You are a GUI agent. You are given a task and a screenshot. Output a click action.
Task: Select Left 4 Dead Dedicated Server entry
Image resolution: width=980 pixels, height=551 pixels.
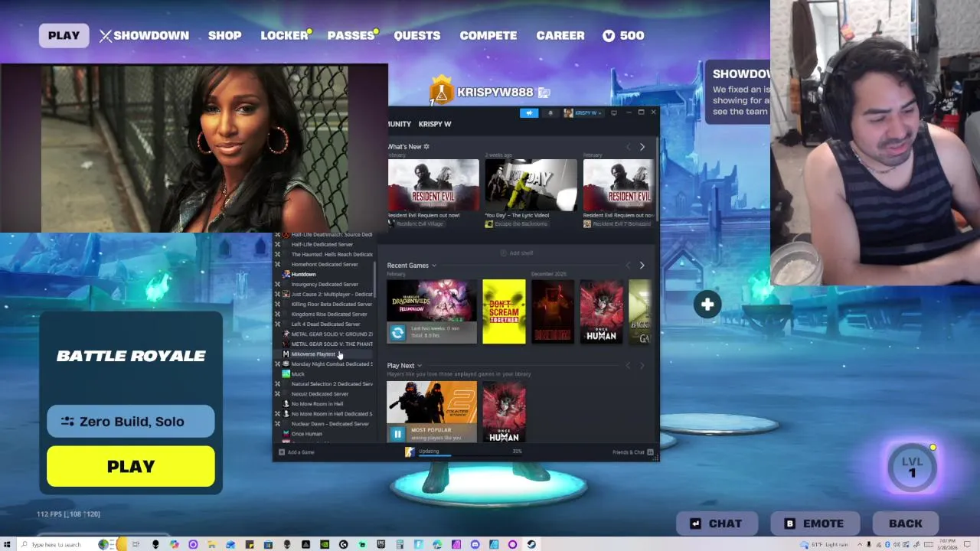[x=325, y=324]
